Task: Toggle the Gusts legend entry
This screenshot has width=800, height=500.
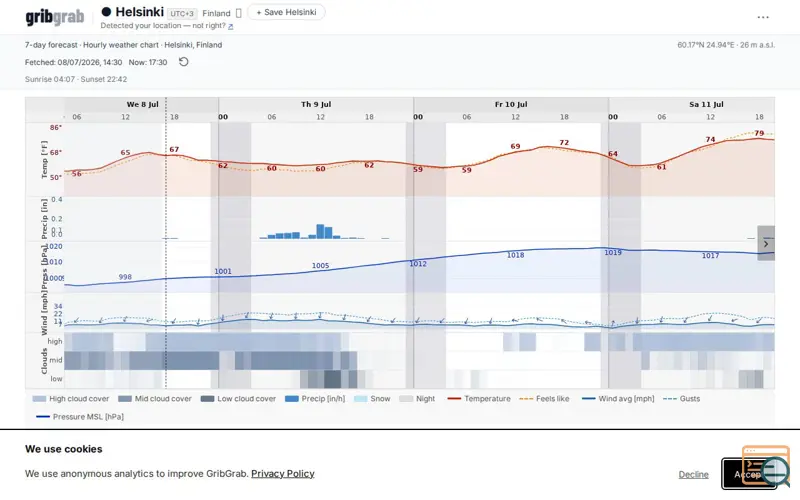Action: tap(682, 398)
